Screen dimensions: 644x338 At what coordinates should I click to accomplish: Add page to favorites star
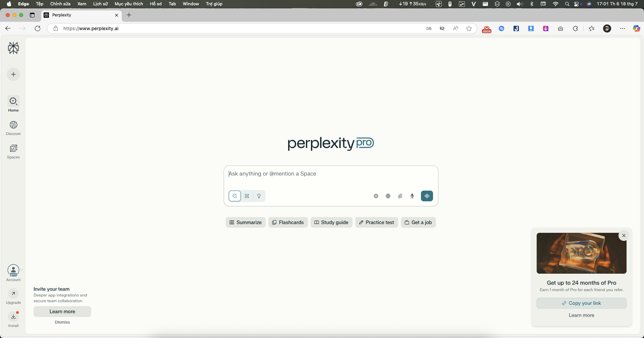click(x=469, y=28)
